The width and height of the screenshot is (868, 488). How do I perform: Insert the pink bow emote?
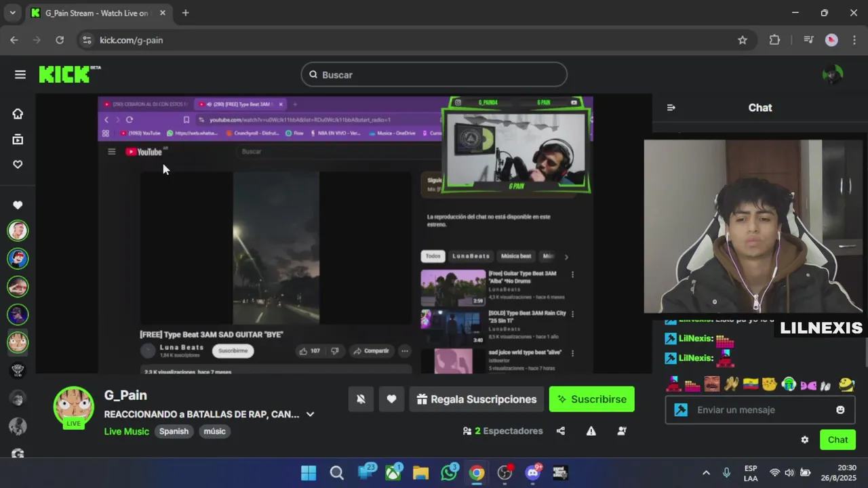coord(808,385)
